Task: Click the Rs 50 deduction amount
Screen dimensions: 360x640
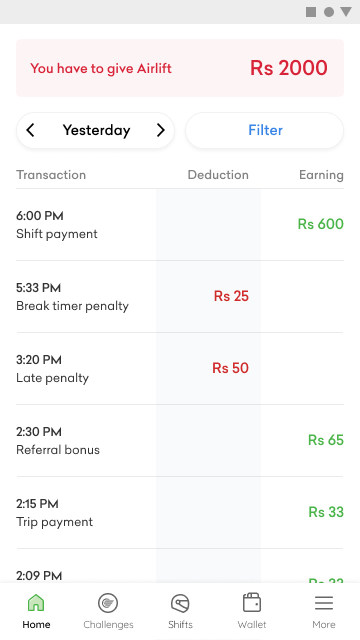Action: coord(230,368)
